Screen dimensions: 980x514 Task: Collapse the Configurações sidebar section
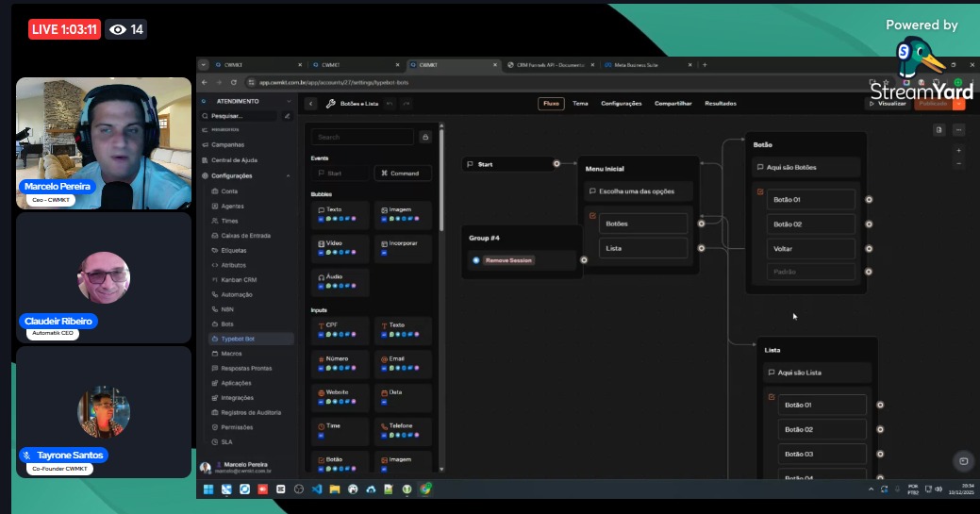[288, 175]
